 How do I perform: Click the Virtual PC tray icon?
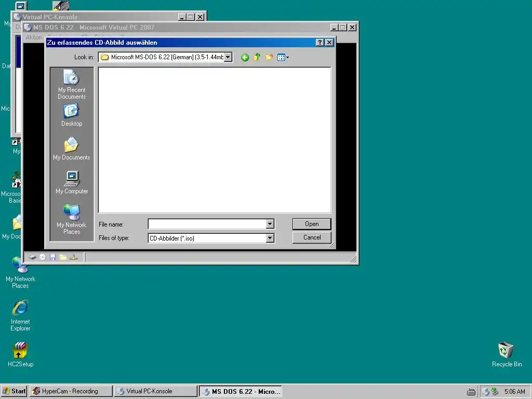coord(486,392)
